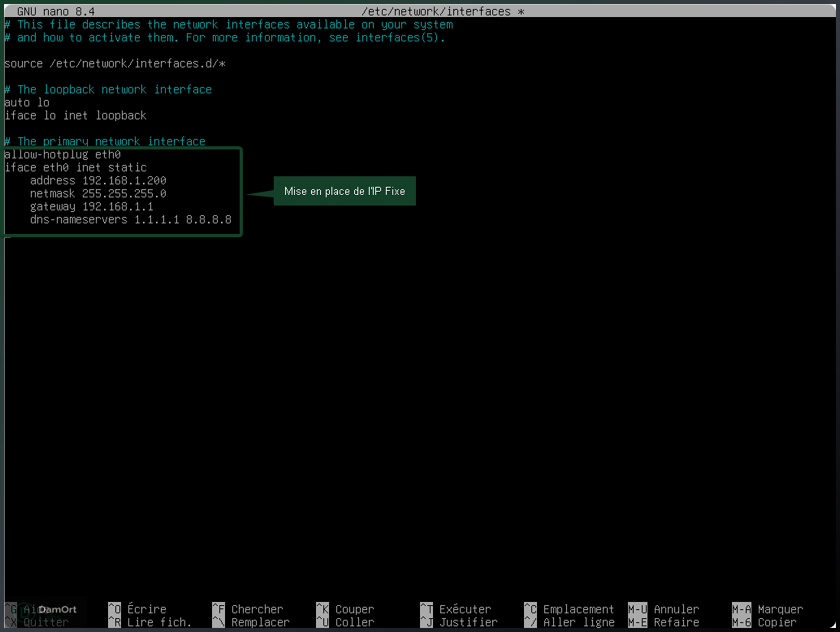Click the dns-nameservers configuration line
Viewport: 840px width, 632px height.
coord(131,219)
